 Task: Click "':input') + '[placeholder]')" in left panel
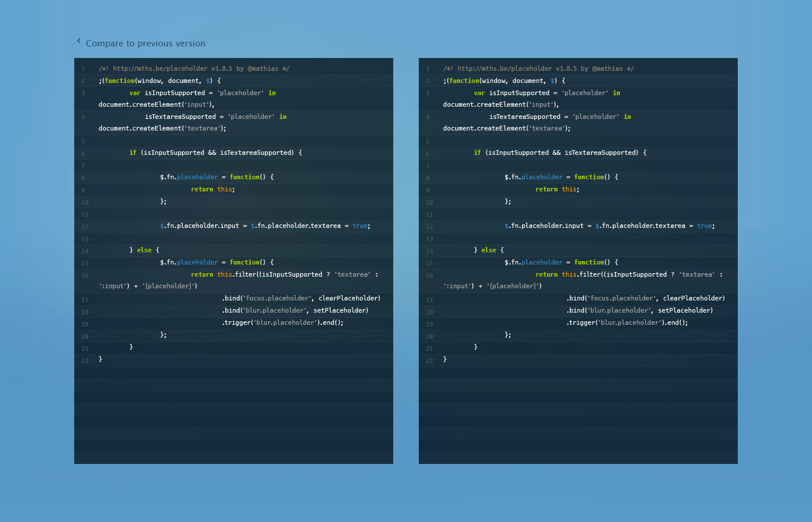click(x=148, y=286)
